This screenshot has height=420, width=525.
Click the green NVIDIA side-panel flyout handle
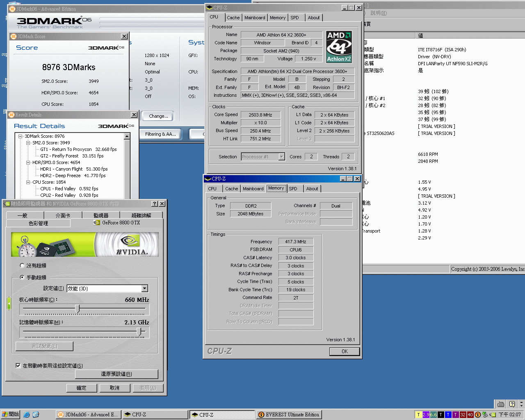coord(9,304)
